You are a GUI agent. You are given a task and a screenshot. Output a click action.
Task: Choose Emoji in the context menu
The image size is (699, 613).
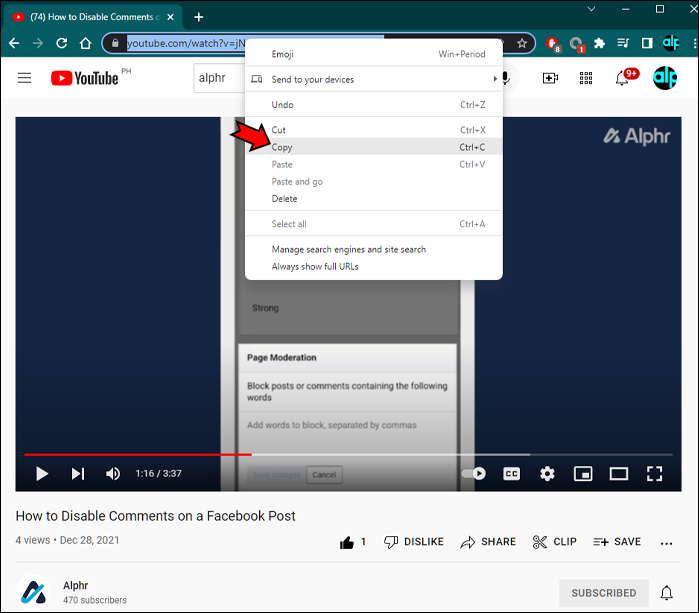(374, 54)
